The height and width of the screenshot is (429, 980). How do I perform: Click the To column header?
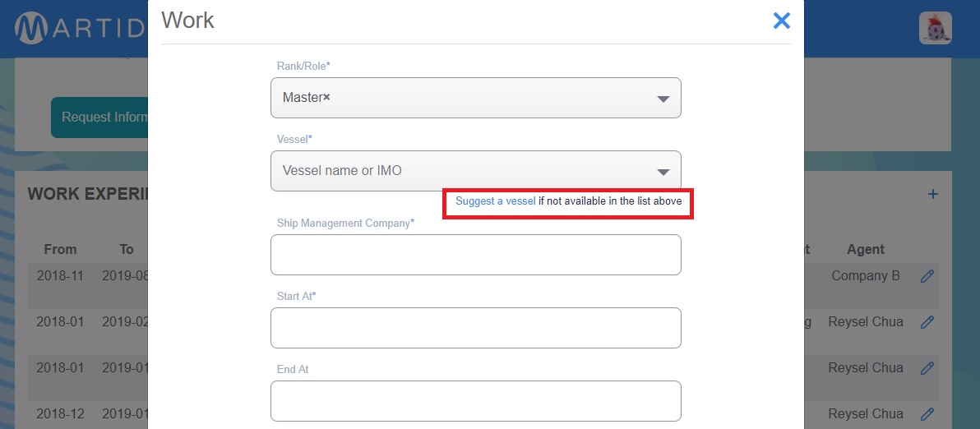pos(126,249)
